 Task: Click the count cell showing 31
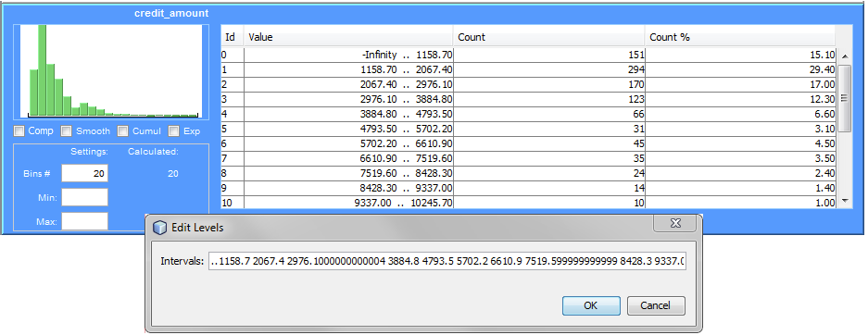549,129
